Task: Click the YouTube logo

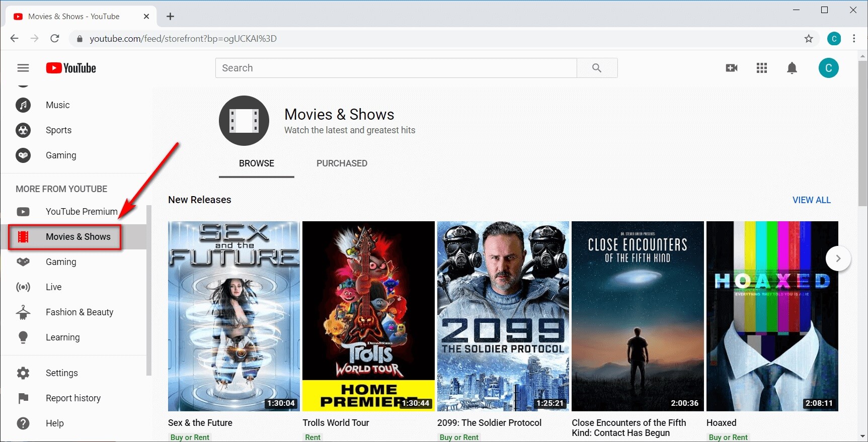Action: 71,68
